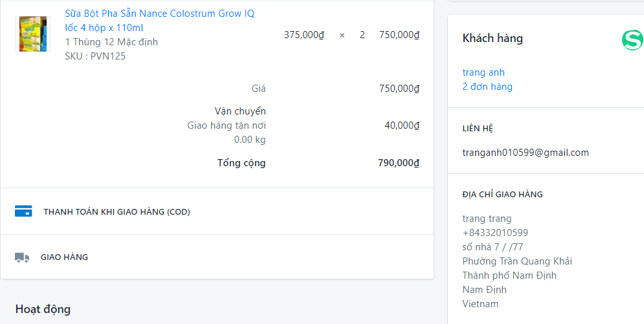This screenshot has height=324, width=644.
Task: Click the 40,000₫ shipping fee amount
Action: [x=402, y=125]
